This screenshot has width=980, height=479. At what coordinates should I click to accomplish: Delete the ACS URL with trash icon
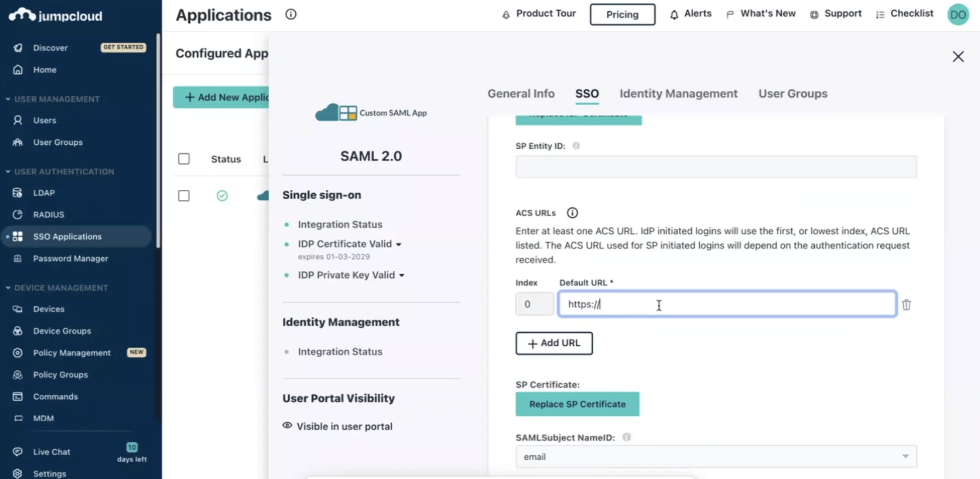coord(906,305)
